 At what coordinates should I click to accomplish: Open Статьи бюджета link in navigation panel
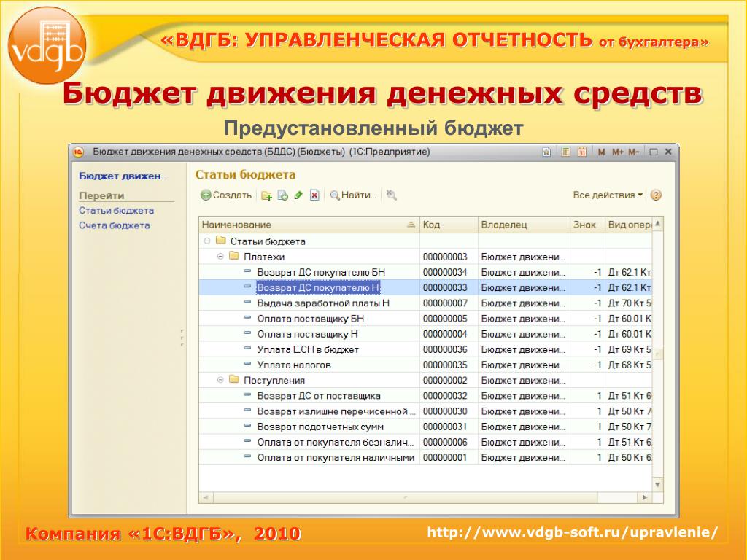click(x=116, y=211)
